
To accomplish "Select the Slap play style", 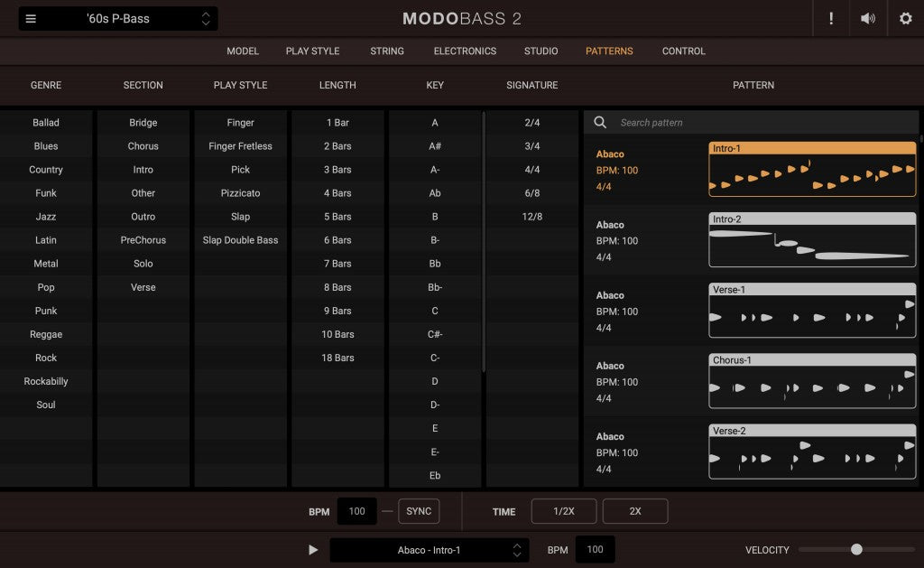I will 240,216.
